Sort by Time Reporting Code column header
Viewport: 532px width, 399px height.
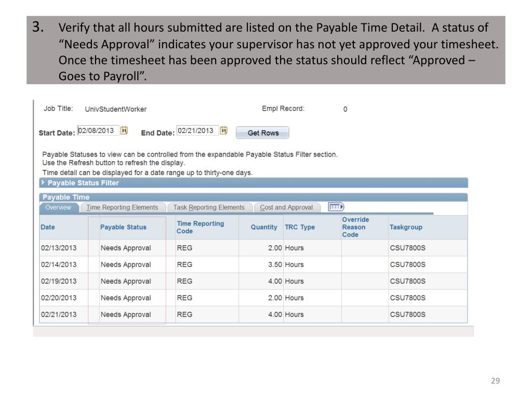click(200, 227)
